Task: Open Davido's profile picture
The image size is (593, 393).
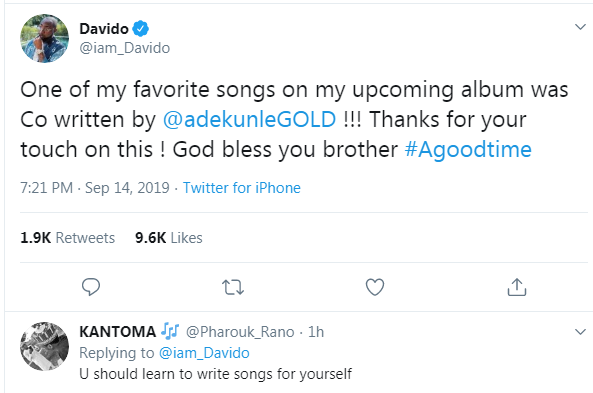Action: click(44, 38)
